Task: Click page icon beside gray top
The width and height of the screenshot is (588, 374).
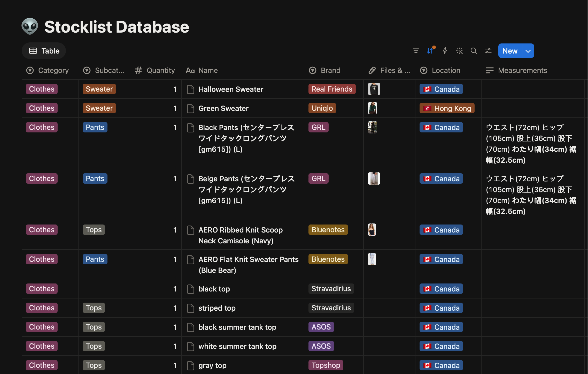Action: (x=191, y=365)
